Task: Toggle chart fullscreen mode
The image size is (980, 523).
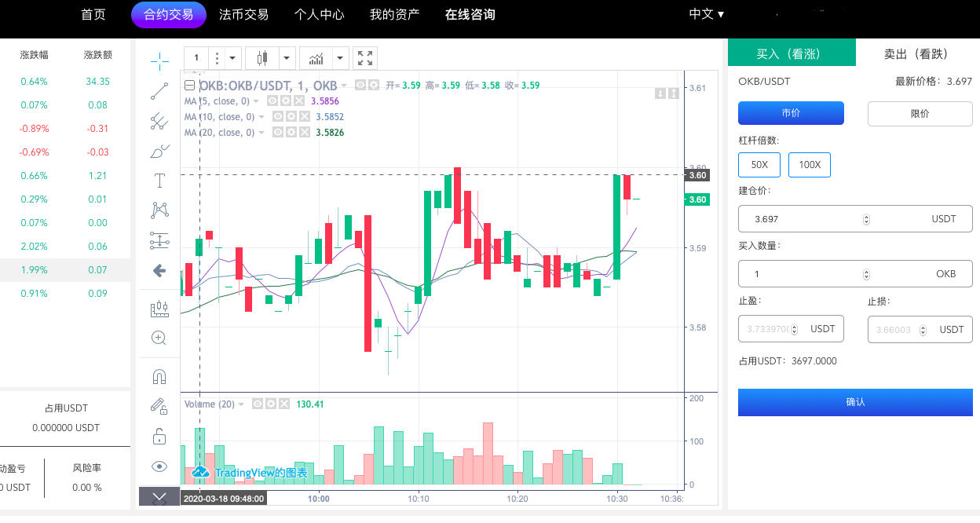Action: (x=365, y=58)
